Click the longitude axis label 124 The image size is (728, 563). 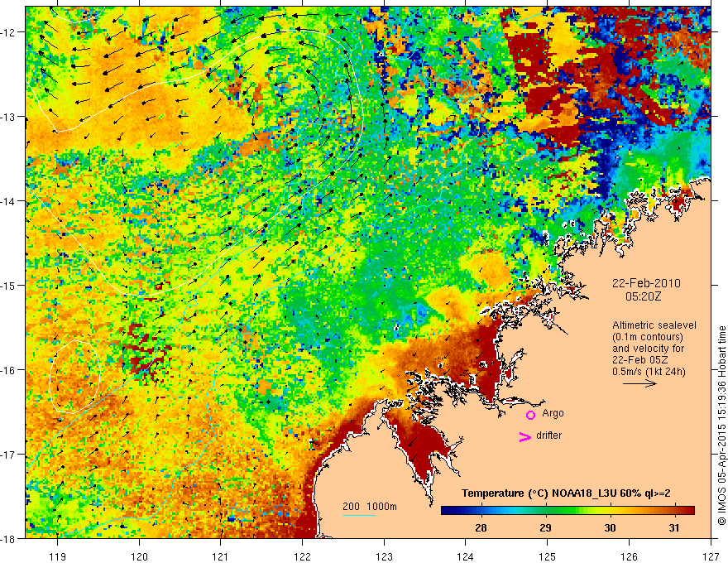coord(466,556)
